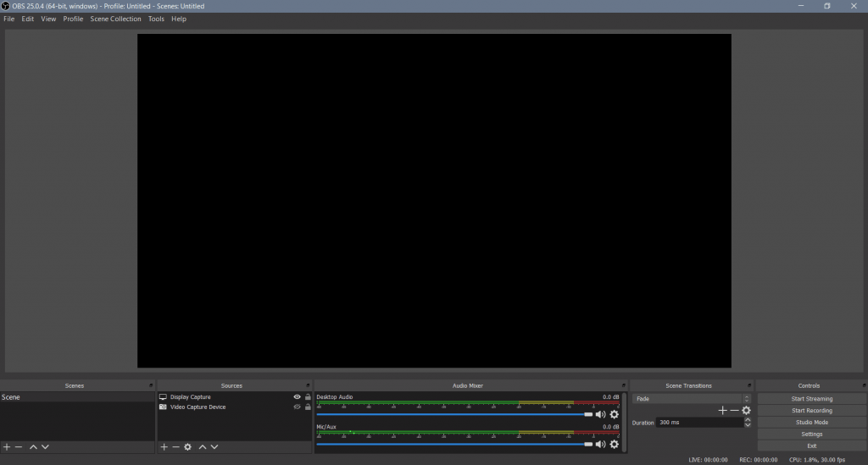Click Mic/Aux 0.0 dB value
Viewport: 868px width, 465px height.
pos(610,427)
